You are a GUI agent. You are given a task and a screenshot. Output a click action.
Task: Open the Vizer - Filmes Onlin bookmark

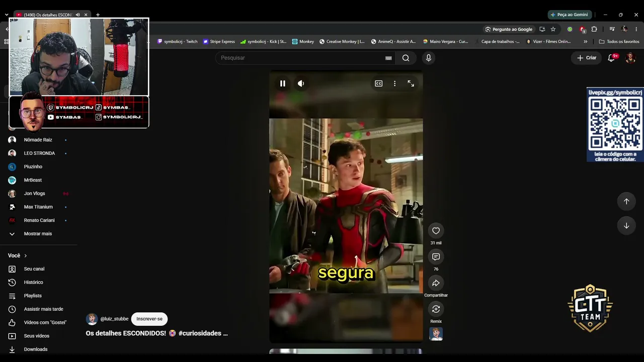[548, 42]
